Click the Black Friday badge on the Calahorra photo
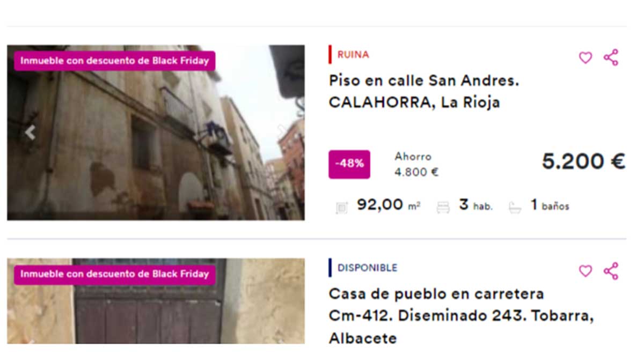Viewport: 644px width, 362px height. click(x=114, y=61)
